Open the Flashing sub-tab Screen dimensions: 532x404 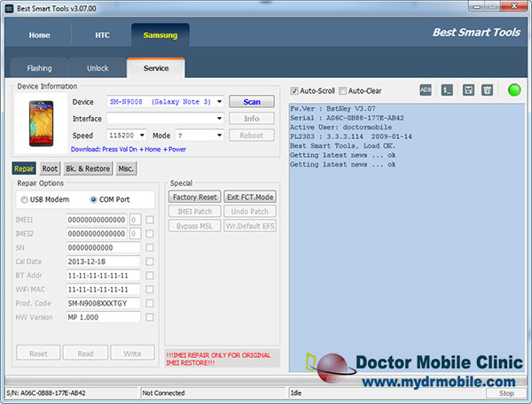click(x=39, y=68)
